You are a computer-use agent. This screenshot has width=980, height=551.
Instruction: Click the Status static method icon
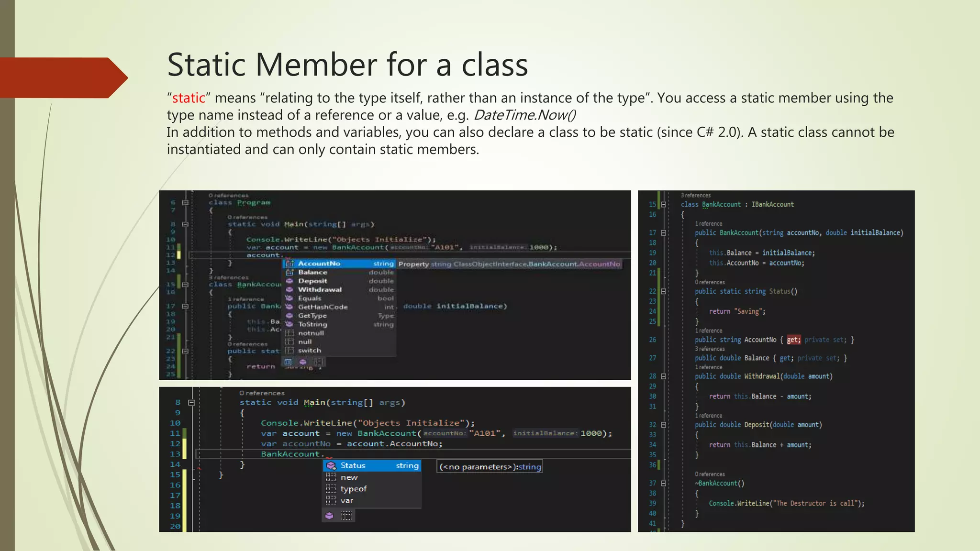tap(331, 465)
